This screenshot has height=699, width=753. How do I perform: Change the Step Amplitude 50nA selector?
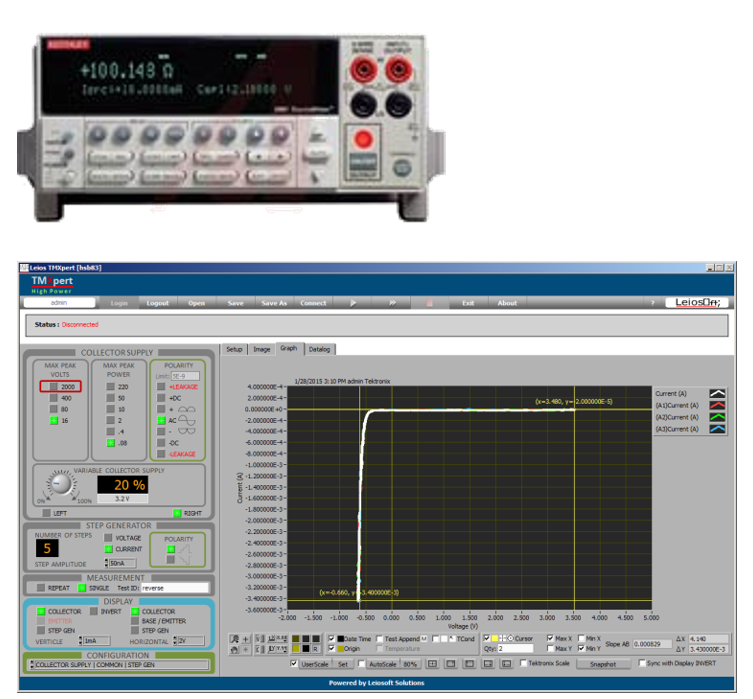pos(123,564)
